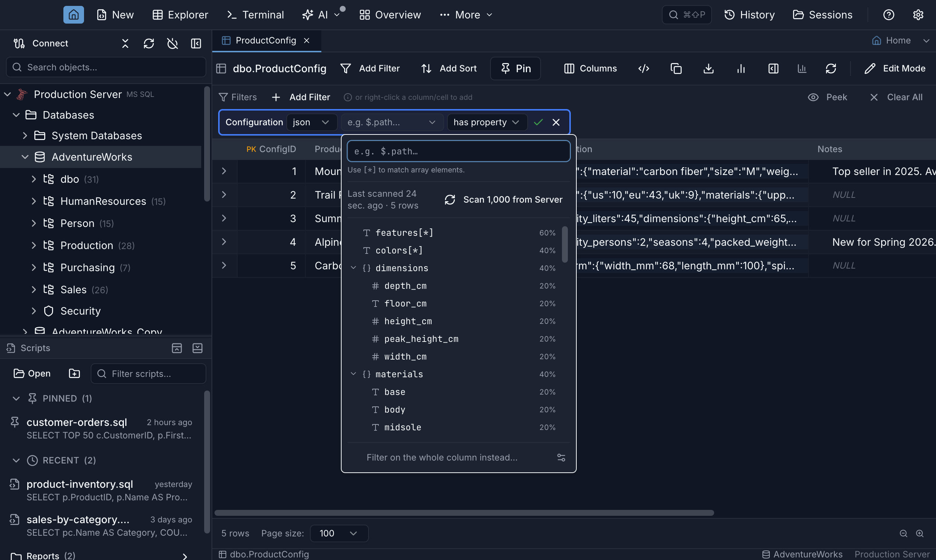Click the path list vertical scrollbar

click(565, 244)
